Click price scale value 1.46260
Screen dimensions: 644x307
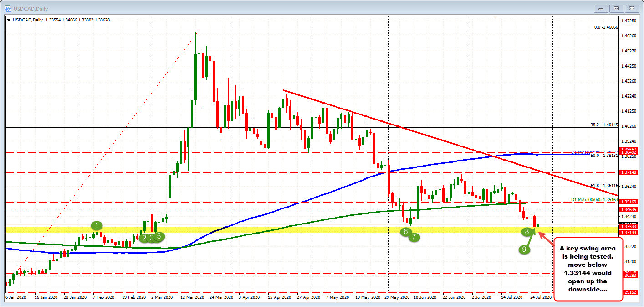(x=629, y=36)
